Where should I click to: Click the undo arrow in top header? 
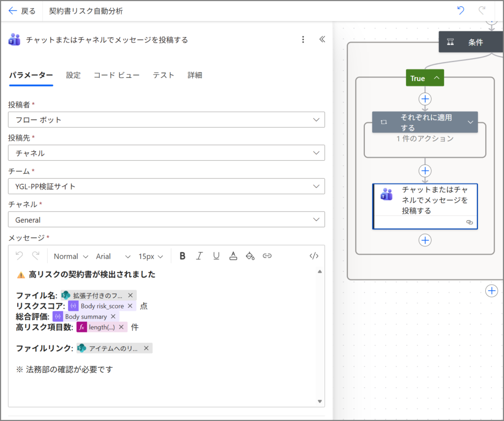click(x=461, y=11)
